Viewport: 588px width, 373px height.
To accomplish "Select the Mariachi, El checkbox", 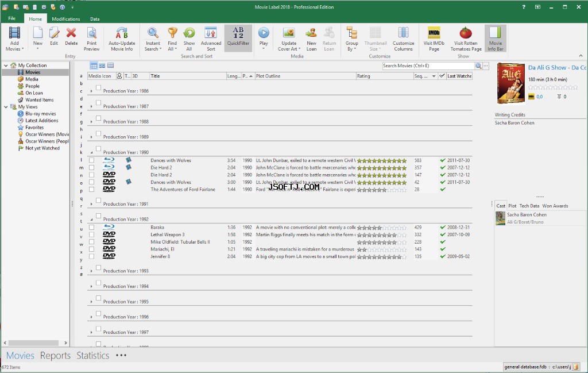I will (91, 249).
